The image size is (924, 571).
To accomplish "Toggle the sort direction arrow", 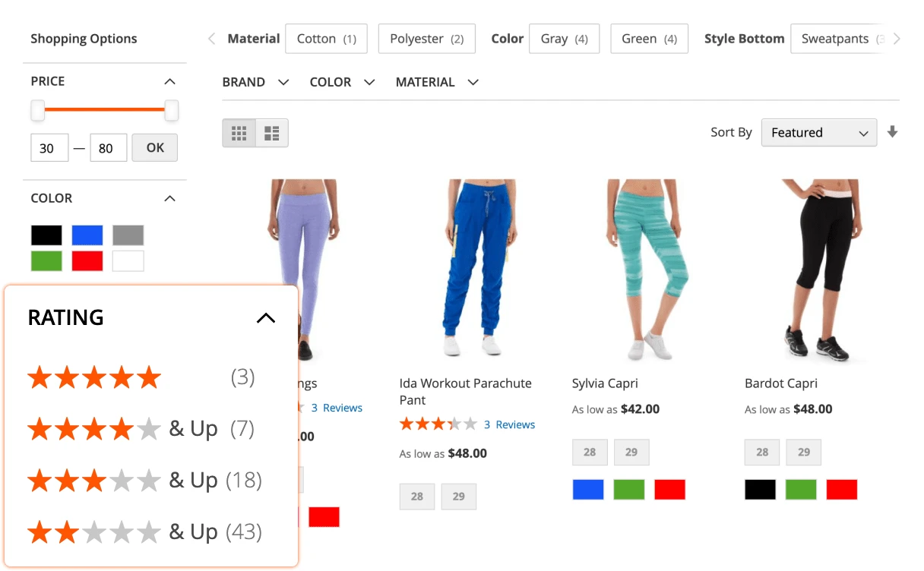I will pyautogui.click(x=892, y=132).
